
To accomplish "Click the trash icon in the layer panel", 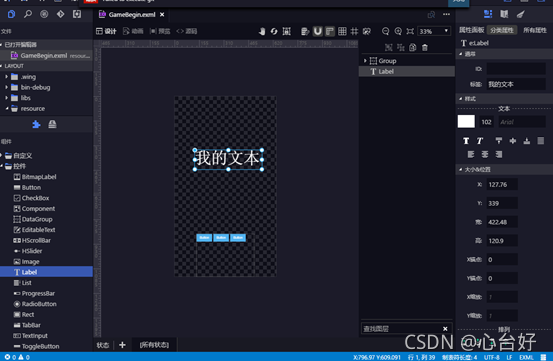I will 425,48.
